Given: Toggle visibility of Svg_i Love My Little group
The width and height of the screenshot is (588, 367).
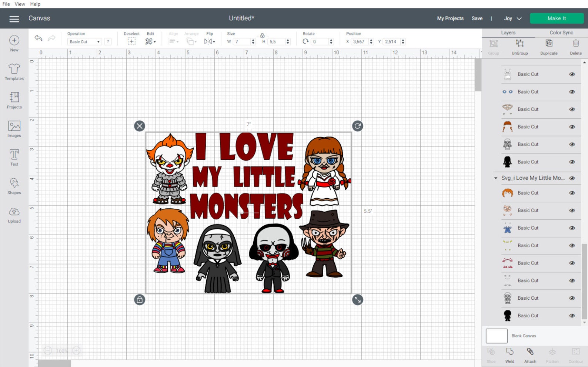Looking at the screenshot, I should 572,178.
